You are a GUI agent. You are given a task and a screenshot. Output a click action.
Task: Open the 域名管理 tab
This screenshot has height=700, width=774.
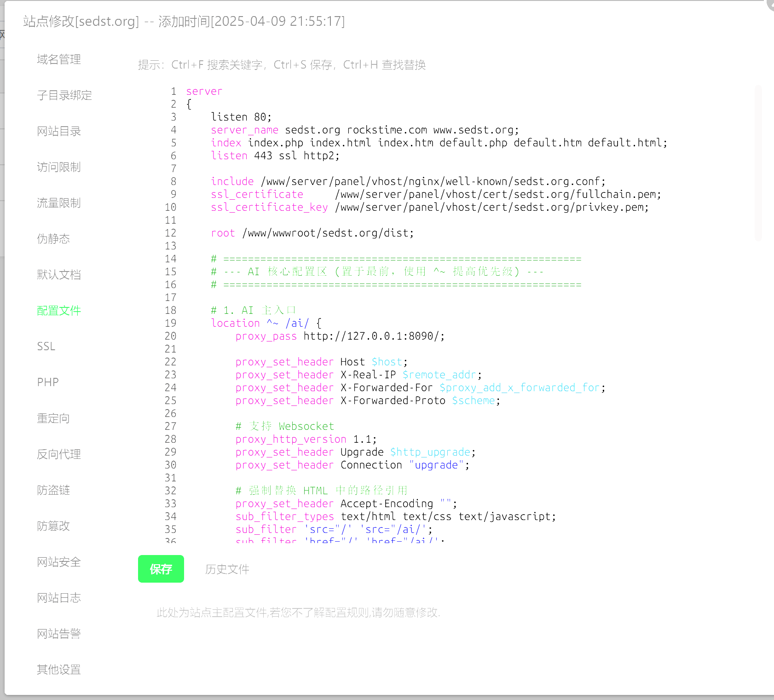click(59, 59)
